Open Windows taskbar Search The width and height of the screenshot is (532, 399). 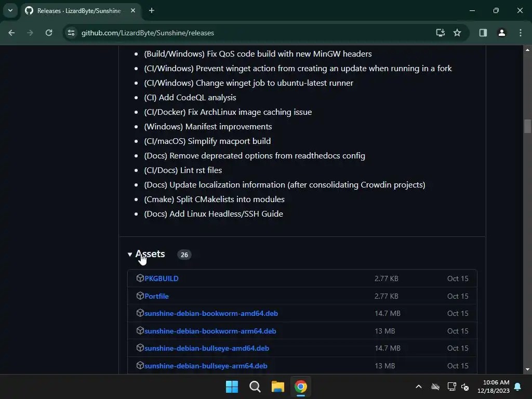coord(255,387)
